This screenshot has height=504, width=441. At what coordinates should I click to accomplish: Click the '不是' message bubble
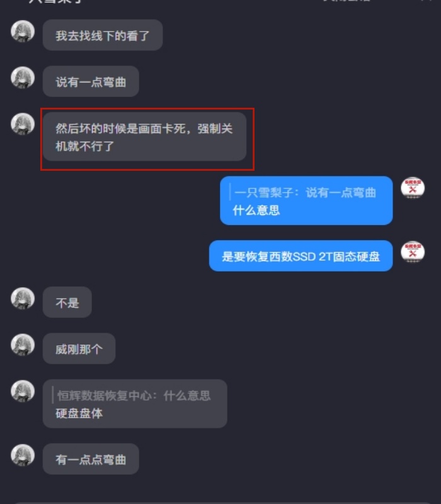pyautogui.click(x=67, y=302)
